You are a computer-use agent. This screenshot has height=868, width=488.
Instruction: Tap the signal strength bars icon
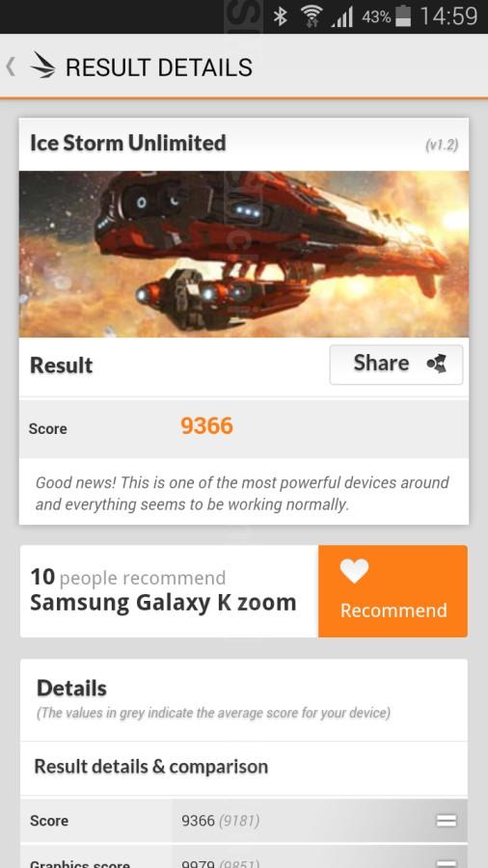342,18
